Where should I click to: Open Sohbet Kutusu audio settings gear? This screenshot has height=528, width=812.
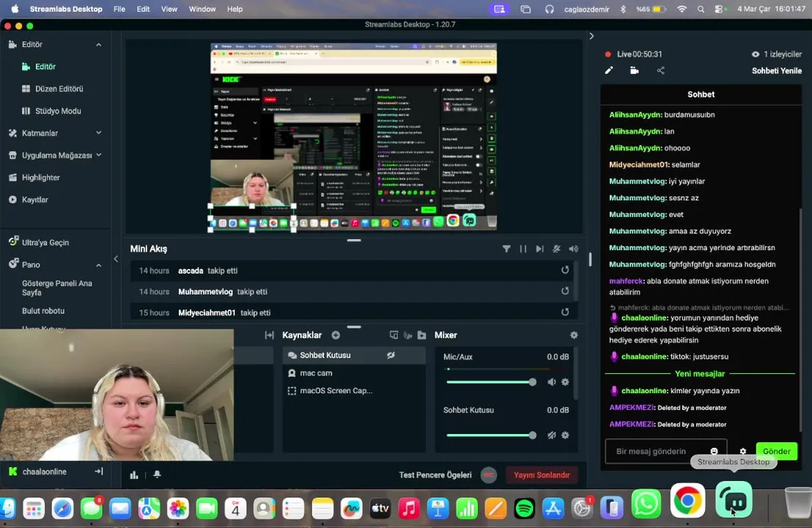click(x=566, y=436)
